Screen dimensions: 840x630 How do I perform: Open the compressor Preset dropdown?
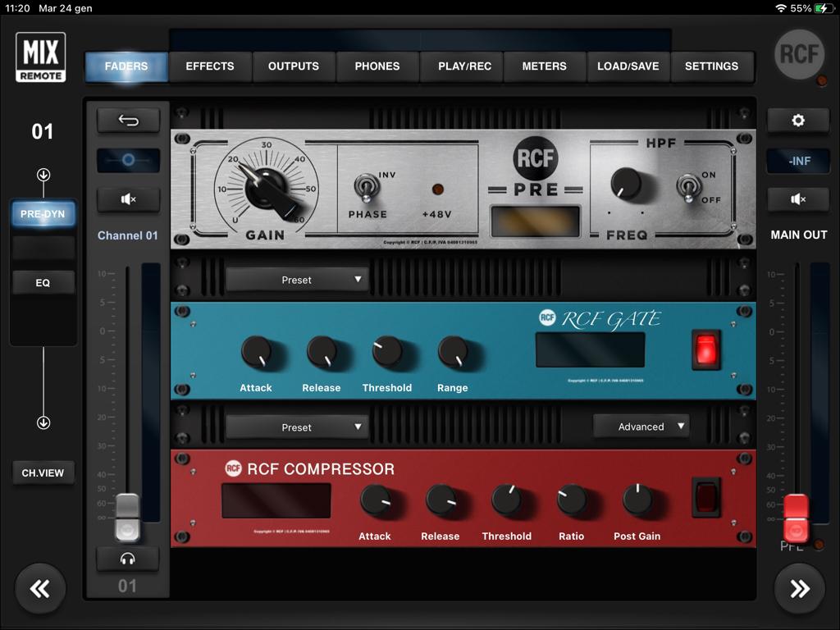click(297, 427)
